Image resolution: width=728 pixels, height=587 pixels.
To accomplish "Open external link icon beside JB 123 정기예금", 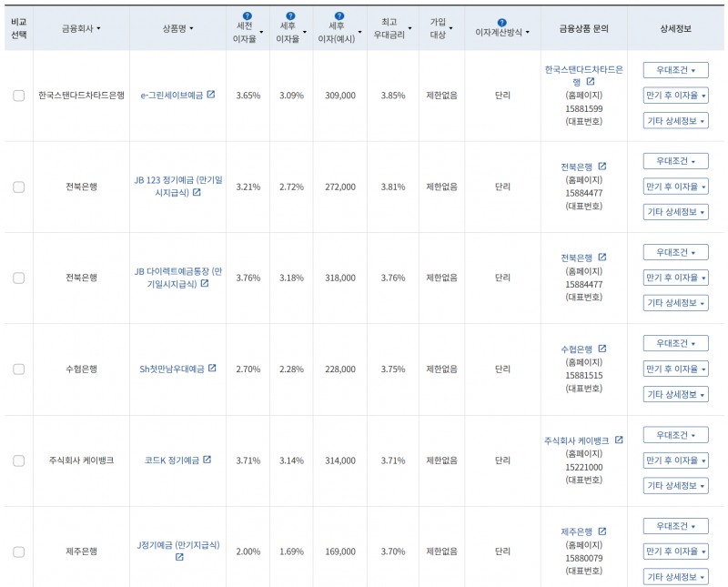I will coord(197,192).
